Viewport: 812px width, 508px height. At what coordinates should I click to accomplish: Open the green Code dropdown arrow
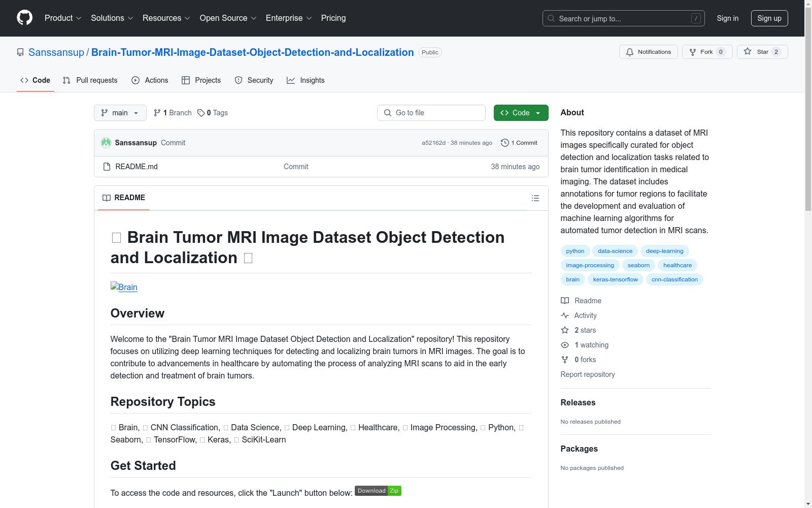(x=537, y=113)
